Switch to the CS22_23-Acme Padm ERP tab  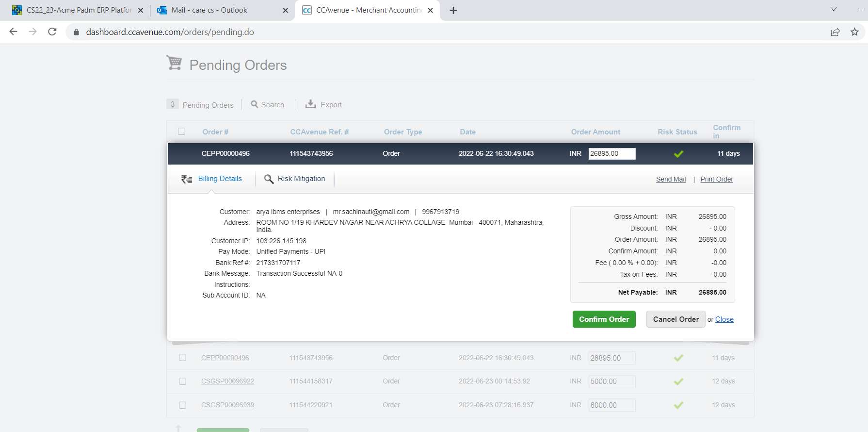click(x=78, y=10)
